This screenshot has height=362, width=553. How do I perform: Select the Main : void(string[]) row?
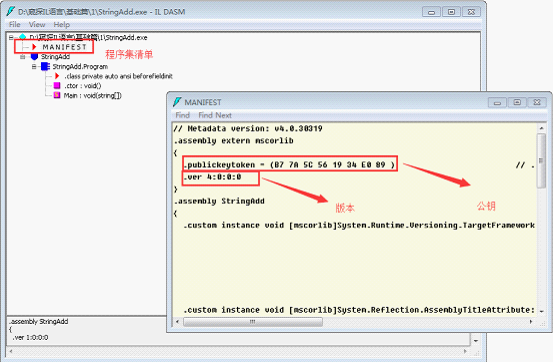[x=92, y=96]
